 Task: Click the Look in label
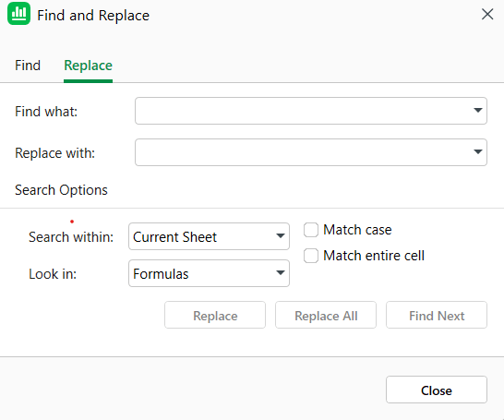tap(53, 274)
